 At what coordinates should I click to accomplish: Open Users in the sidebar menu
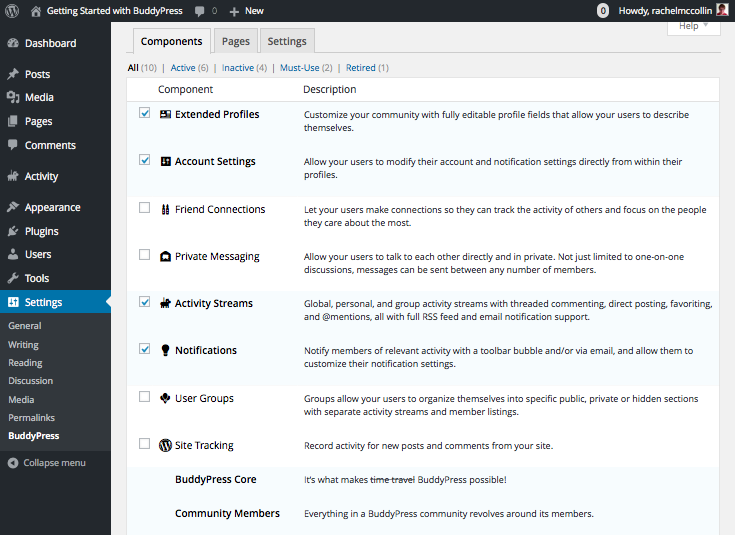[38, 254]
